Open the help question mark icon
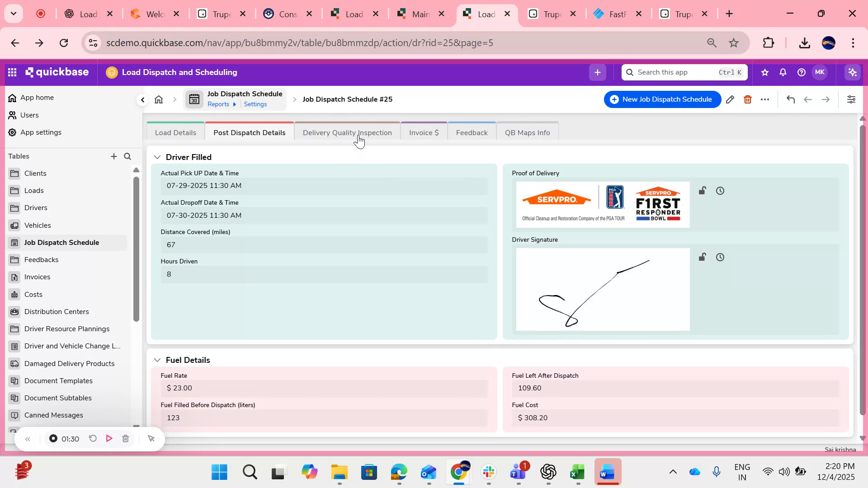This screenshot has width=868, height=488. pyautogui.click(x=801, y=72)
